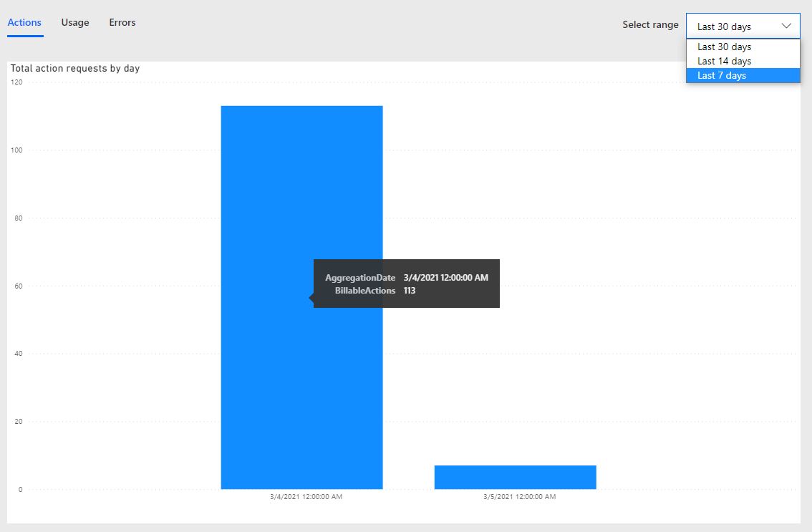Click the Select range label text
The height and width of the screenshot is (532, 812).
tap(650, 24)
